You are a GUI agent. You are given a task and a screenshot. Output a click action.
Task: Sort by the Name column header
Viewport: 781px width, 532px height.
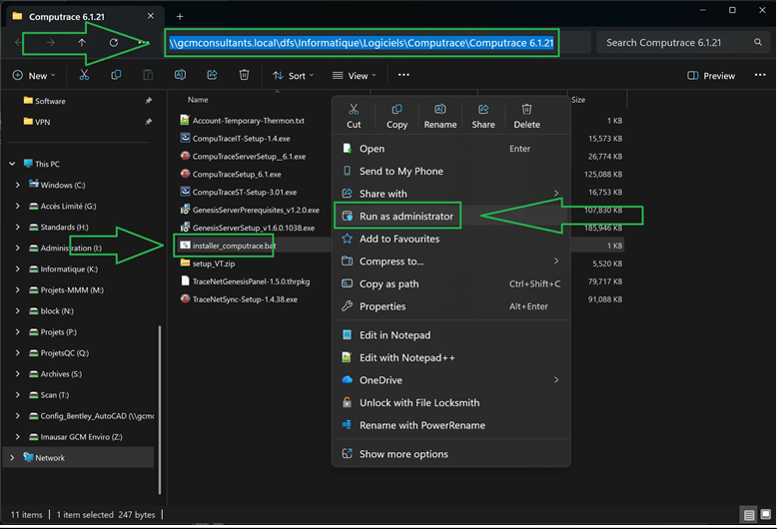(x=198, y=100)
